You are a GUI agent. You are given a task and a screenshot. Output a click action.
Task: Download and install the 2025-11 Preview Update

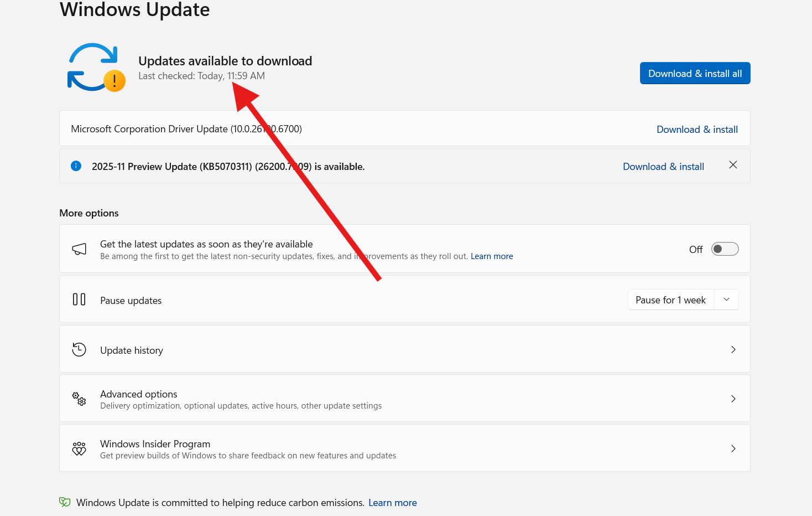tap(663, 166)
